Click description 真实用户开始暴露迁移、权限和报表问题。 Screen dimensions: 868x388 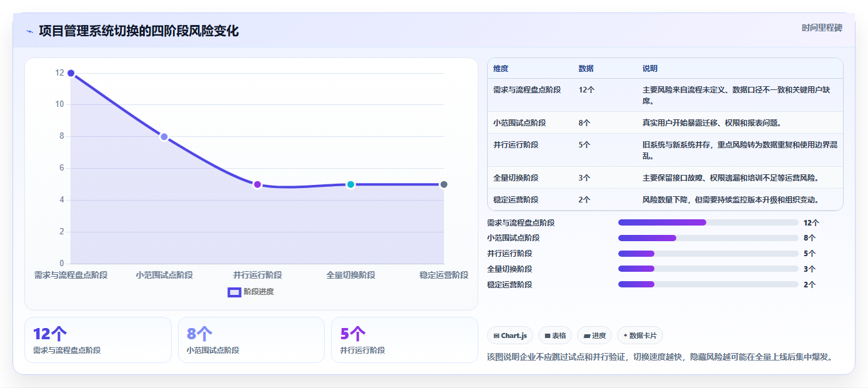[712, 123]
